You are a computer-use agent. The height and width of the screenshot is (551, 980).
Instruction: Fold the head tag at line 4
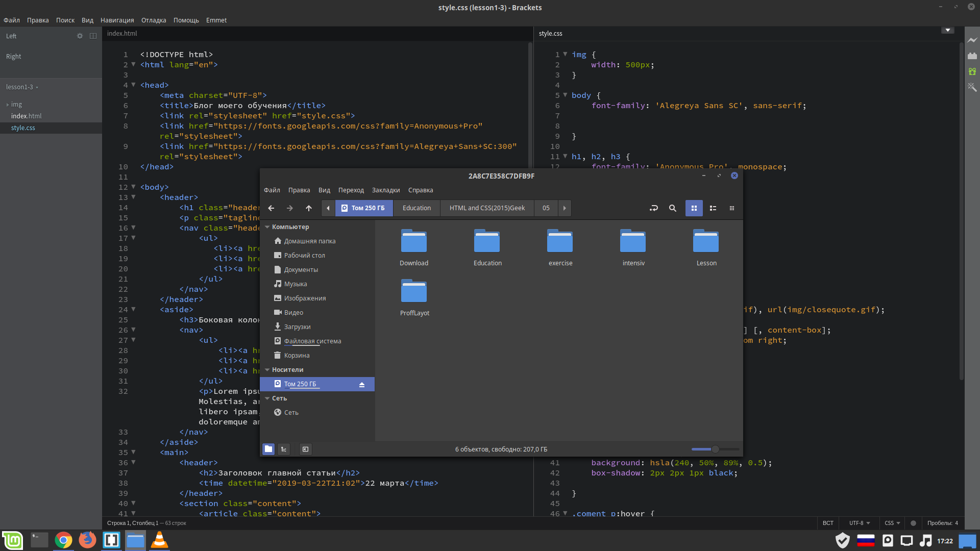click(133, 85)
